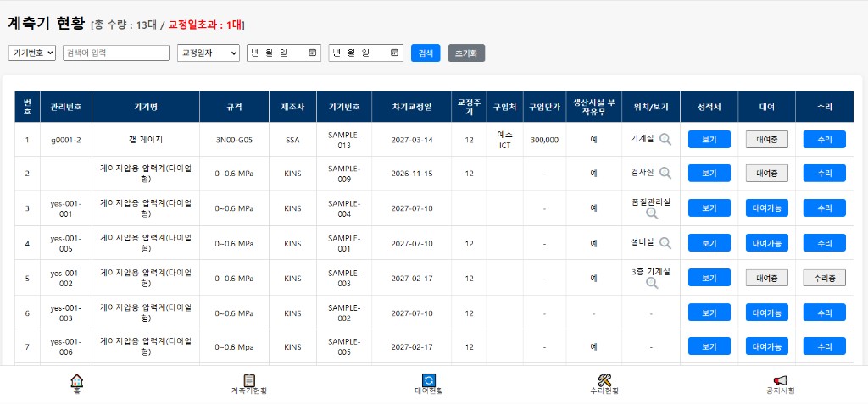Click calibration date 2027-03-14
Image resolution: width=868 pixels, height=404 pixels.
411,140
